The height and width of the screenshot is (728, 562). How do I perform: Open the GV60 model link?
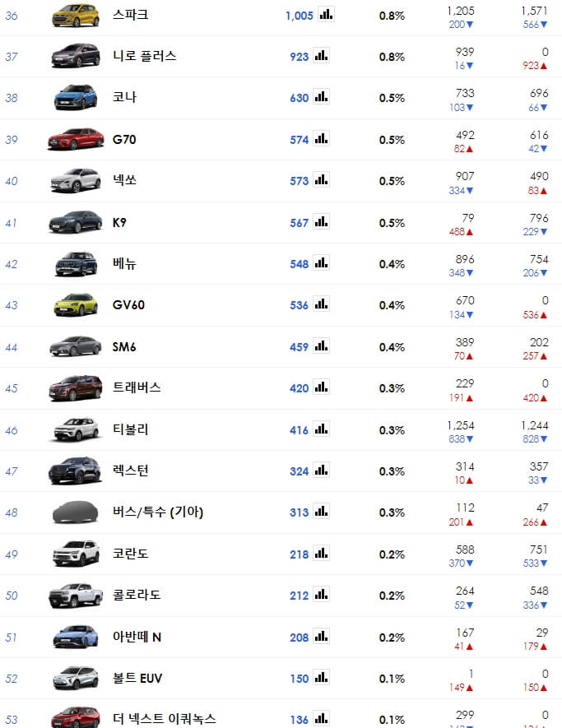tap(128, 305)
